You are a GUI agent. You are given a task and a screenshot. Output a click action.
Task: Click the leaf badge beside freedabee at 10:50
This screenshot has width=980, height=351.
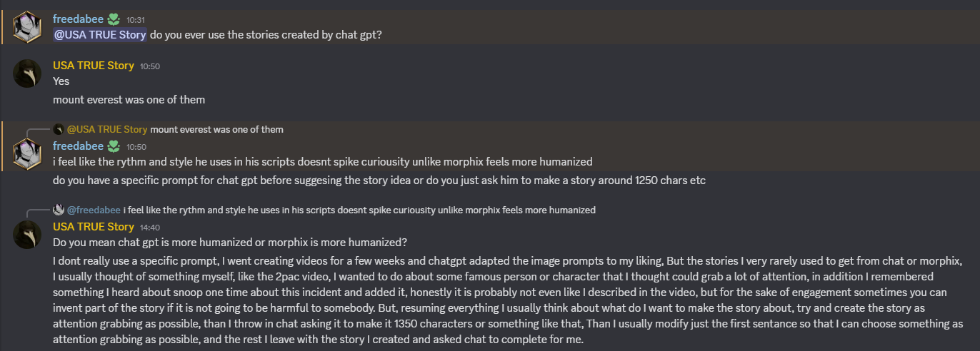coord(114,146)
